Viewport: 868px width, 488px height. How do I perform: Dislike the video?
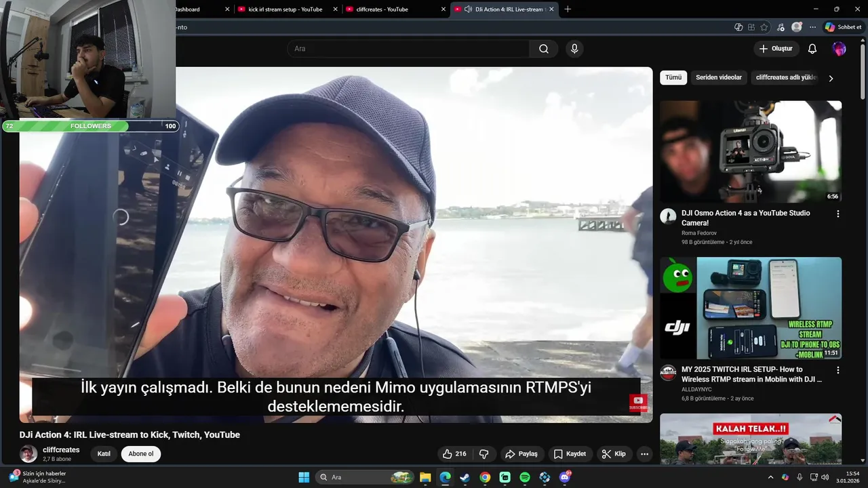tap(484, 454)
